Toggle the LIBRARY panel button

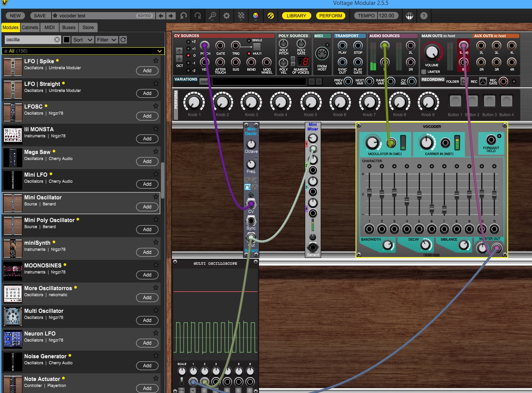click(296, 16)
